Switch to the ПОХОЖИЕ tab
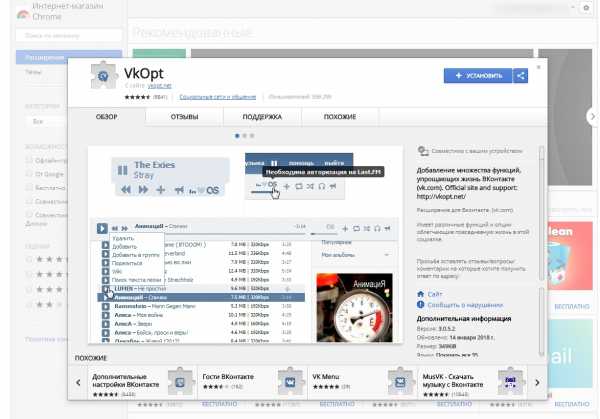 pyautogui.click(x=340, y=117)
